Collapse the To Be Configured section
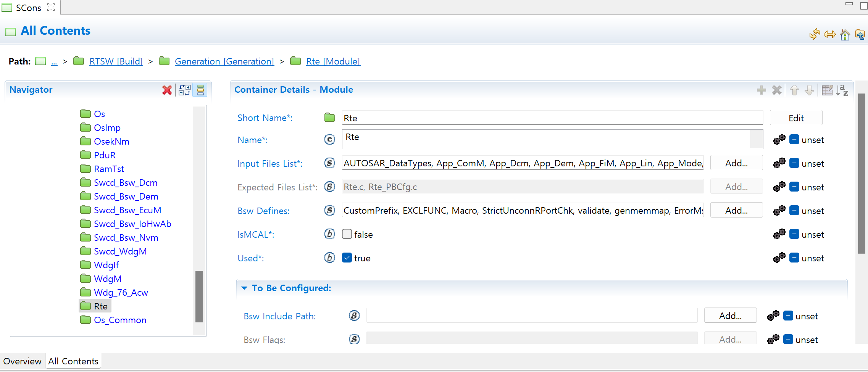Viewport: 868px width, 372px height. (x=244, y=288)
